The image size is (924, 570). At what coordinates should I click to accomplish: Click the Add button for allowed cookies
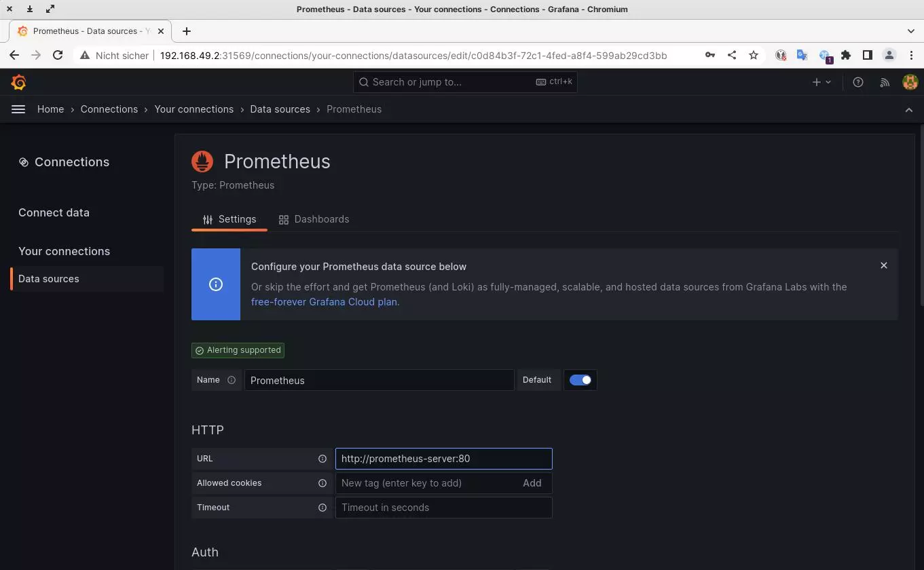click(532, 483)
